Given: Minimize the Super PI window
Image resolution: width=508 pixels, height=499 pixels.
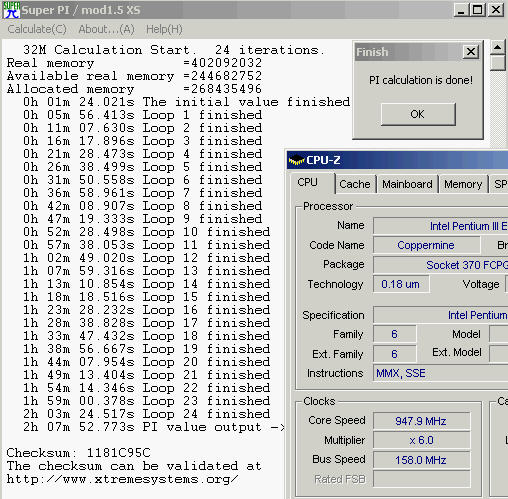Looking at the screenshot, I should (x=461, y=10).
